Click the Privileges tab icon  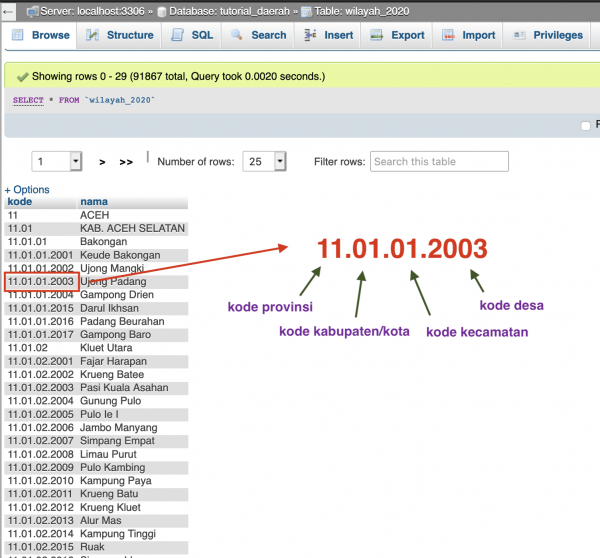point(519,35)
